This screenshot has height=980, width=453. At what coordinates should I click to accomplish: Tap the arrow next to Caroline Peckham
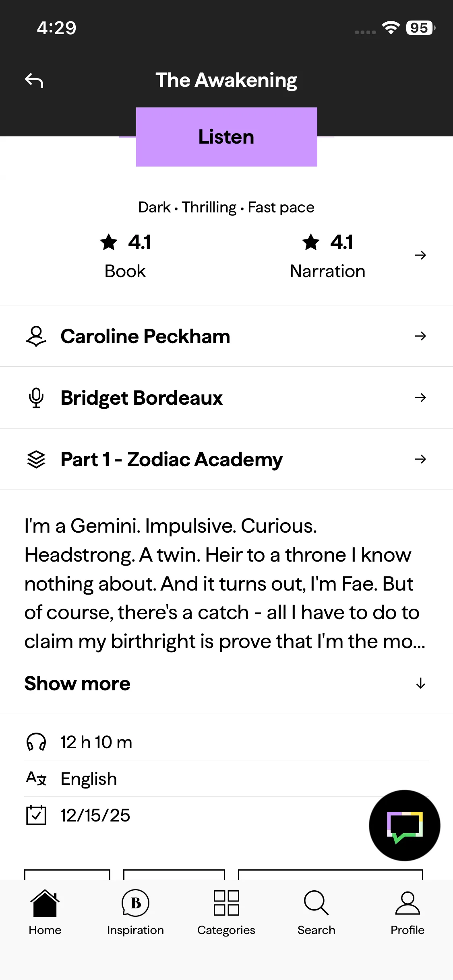(x=420, y=336)
